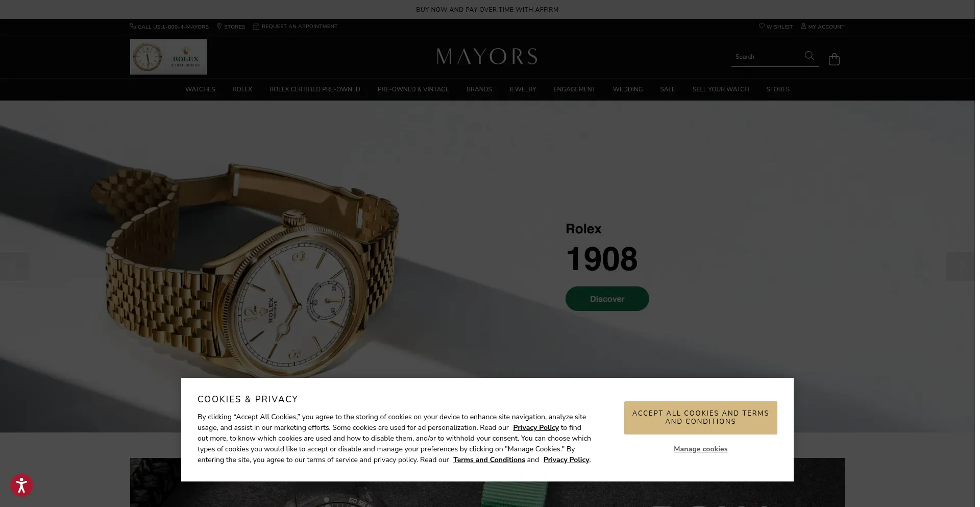The image size is (980, 507).
Task: Open the Terms and Conditions link
Action: pyautogui.click(x=489, y=460)
